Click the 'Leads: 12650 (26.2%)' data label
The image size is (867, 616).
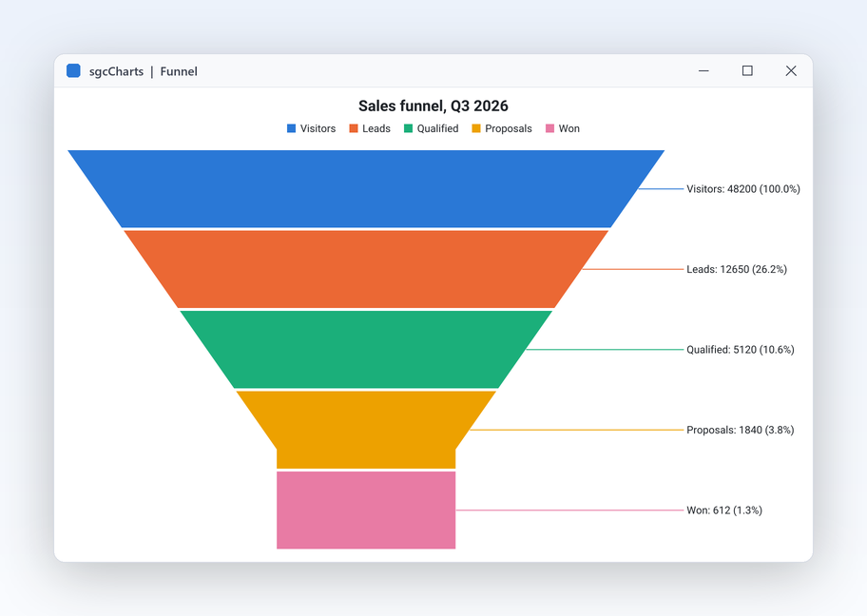pyautogui.click(x=737, y=269)
